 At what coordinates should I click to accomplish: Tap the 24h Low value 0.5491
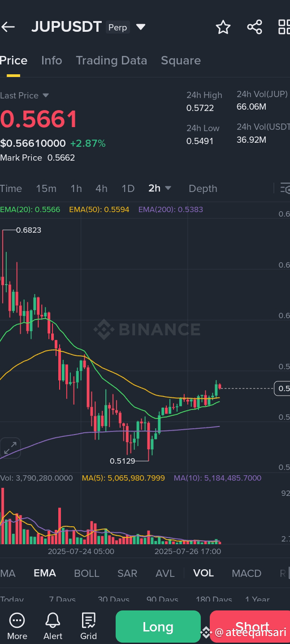coord(200,141)
